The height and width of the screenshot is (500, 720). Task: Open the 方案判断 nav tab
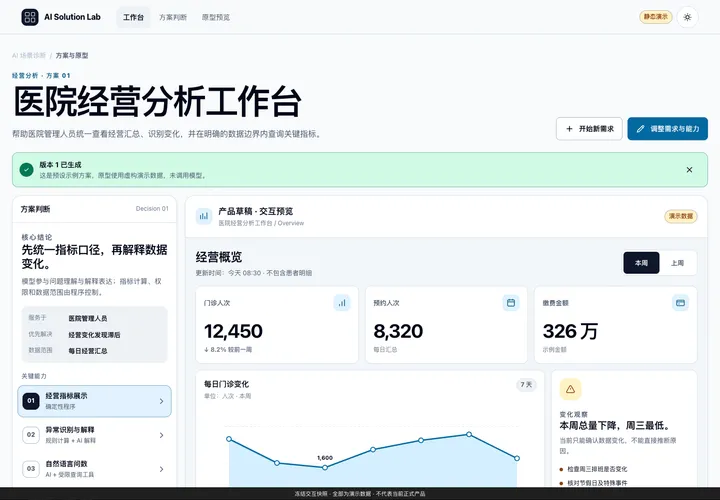[173, 17]
